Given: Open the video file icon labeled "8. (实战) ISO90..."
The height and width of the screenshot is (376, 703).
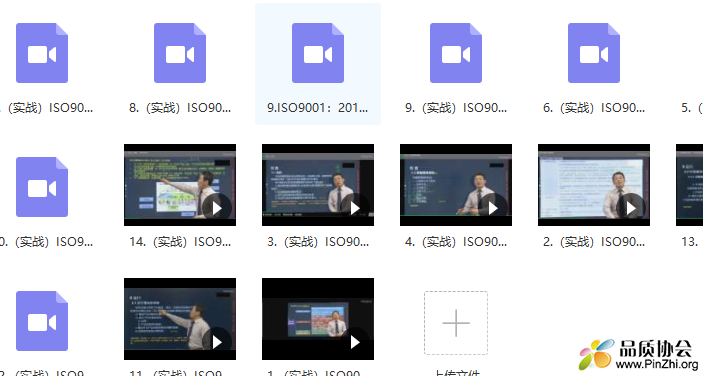Looking at the screenshot, I should [180, 53].
